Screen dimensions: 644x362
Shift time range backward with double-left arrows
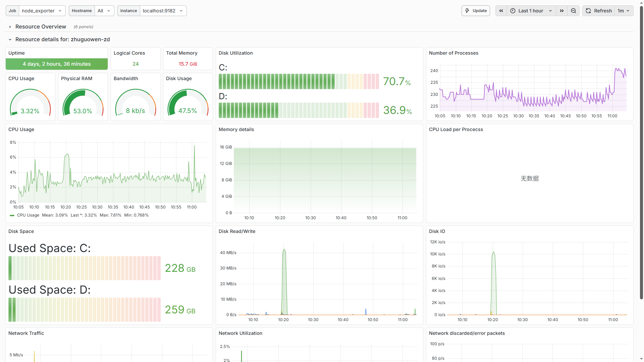501,10
